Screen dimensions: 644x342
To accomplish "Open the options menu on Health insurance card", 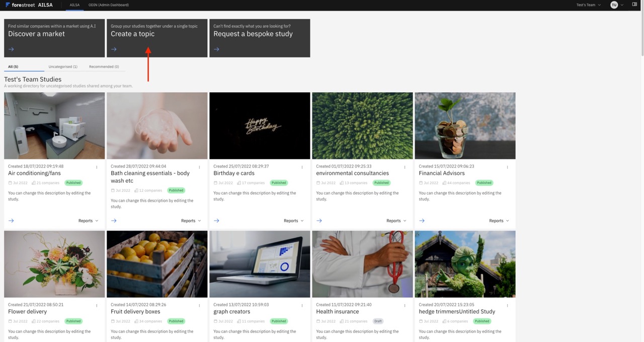I will coord(405,306).
